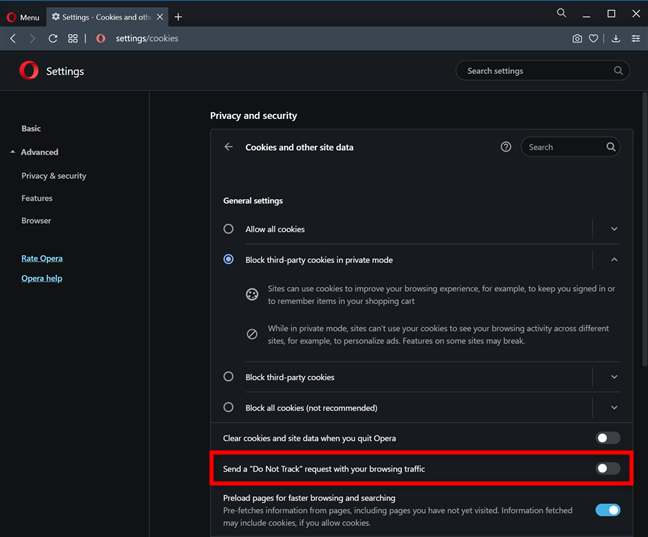
Task: Go back from Cookies and other site data
Action: (x=229, y=147)
